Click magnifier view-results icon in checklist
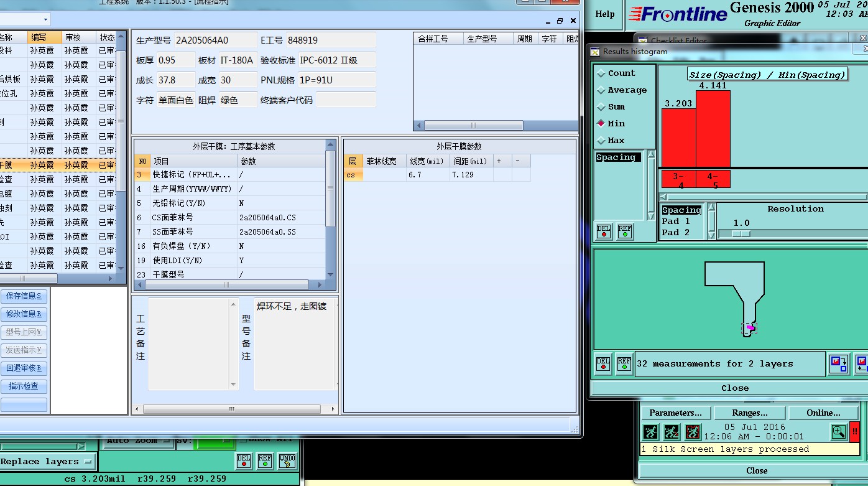 tap(839, 431)
